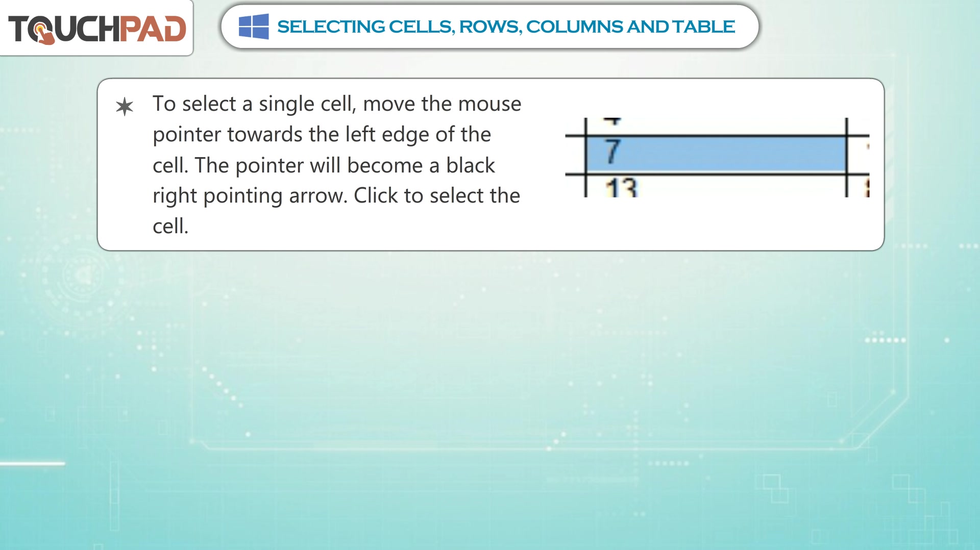980x550 pixels.
Task: Click the table illustration image
Action: 717,158
